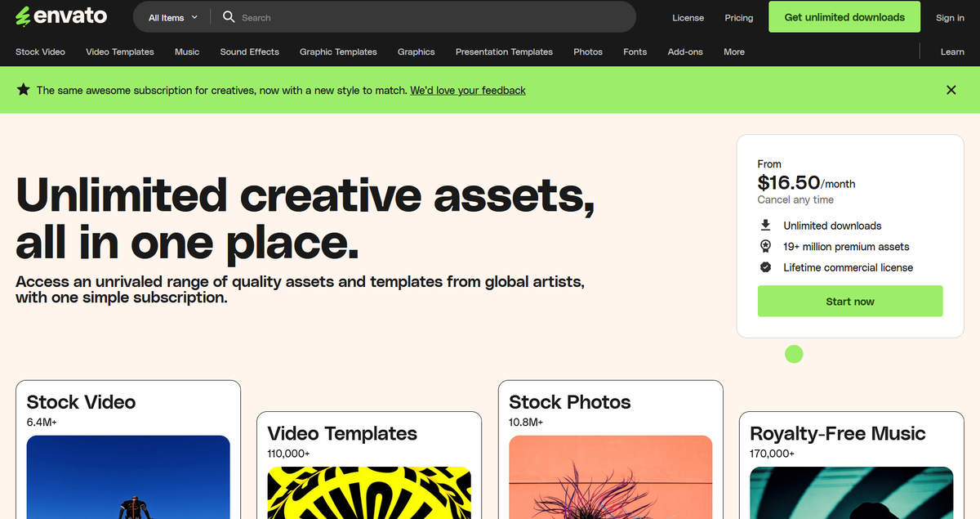
Task: Open the Sound Effects menu
Action: [249, 51]
